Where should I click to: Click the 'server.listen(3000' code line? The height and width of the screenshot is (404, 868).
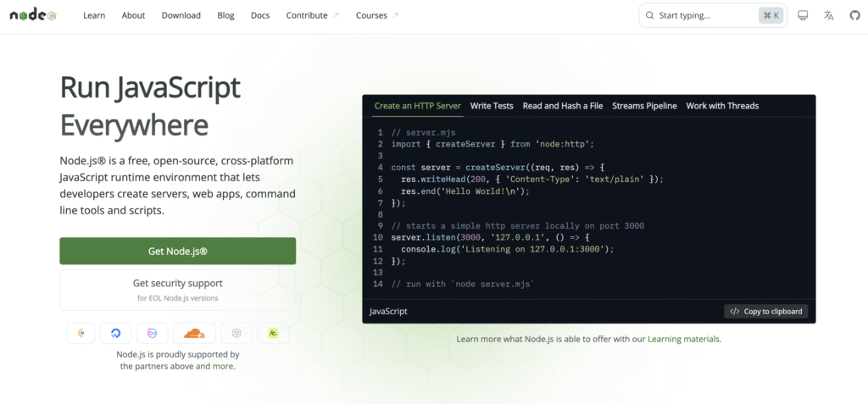click(x=491, y=237)
